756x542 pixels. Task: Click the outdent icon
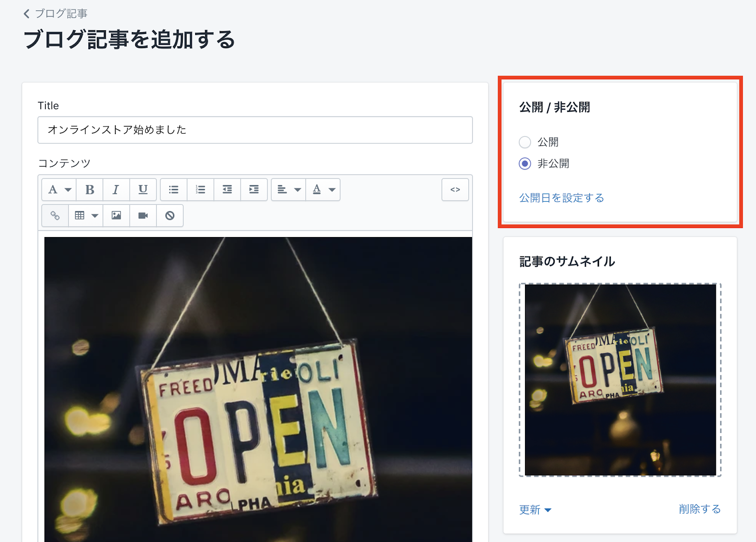(x=227, y=190)
